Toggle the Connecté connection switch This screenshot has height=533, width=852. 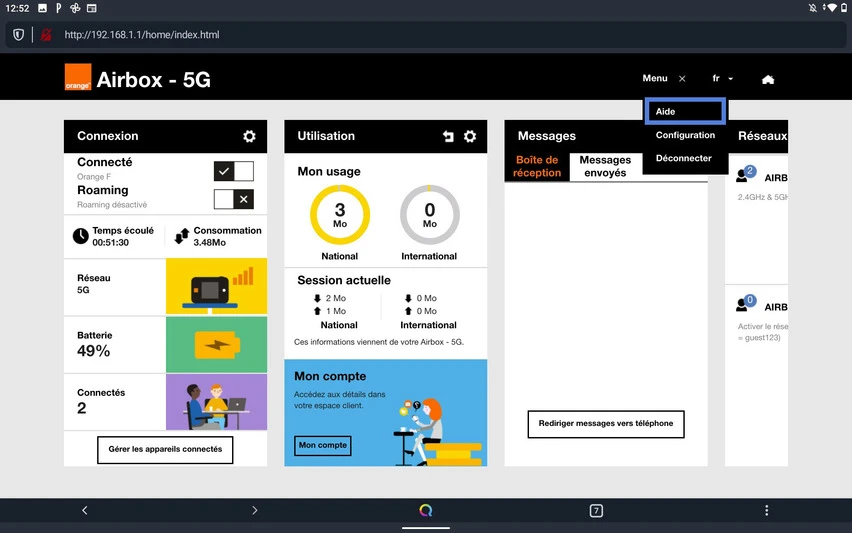coord(234,171)
